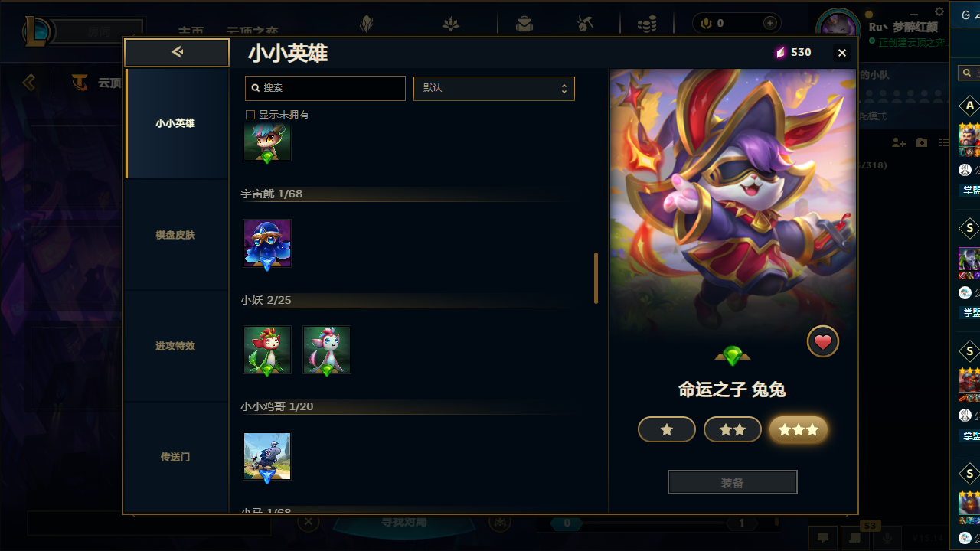
Task: Select the red flower sprite Little Legend
Action: [x=267, y=350]
